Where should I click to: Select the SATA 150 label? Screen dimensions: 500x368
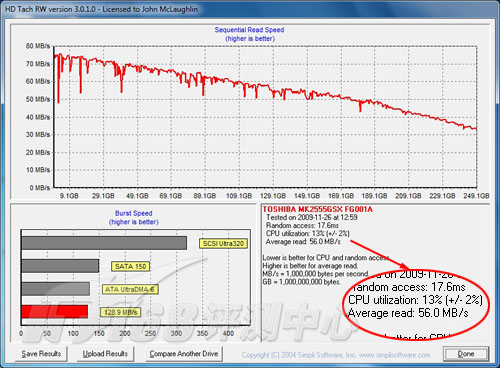pyautogui.click(x=130, y=266)
